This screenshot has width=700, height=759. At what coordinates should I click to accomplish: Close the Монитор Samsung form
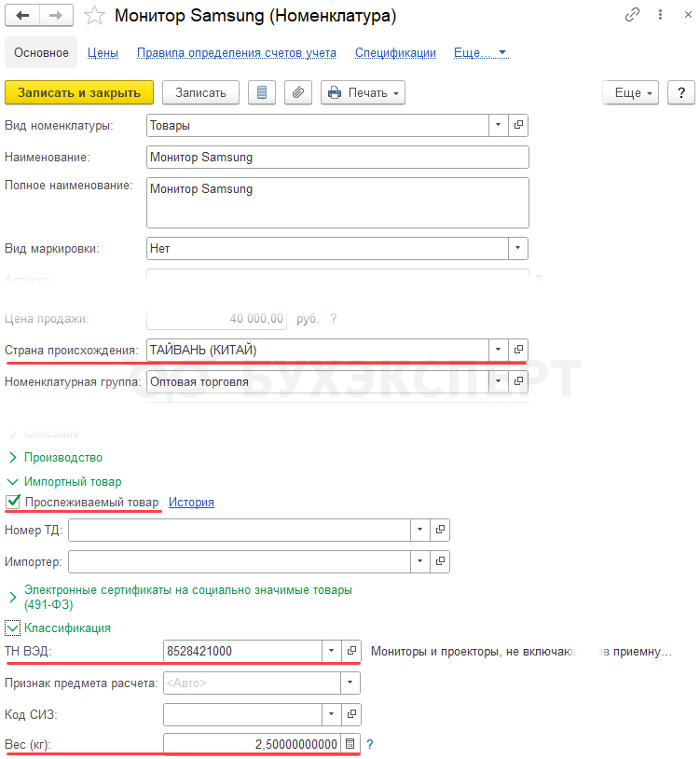pyautogui.click(x=688, y=15)
